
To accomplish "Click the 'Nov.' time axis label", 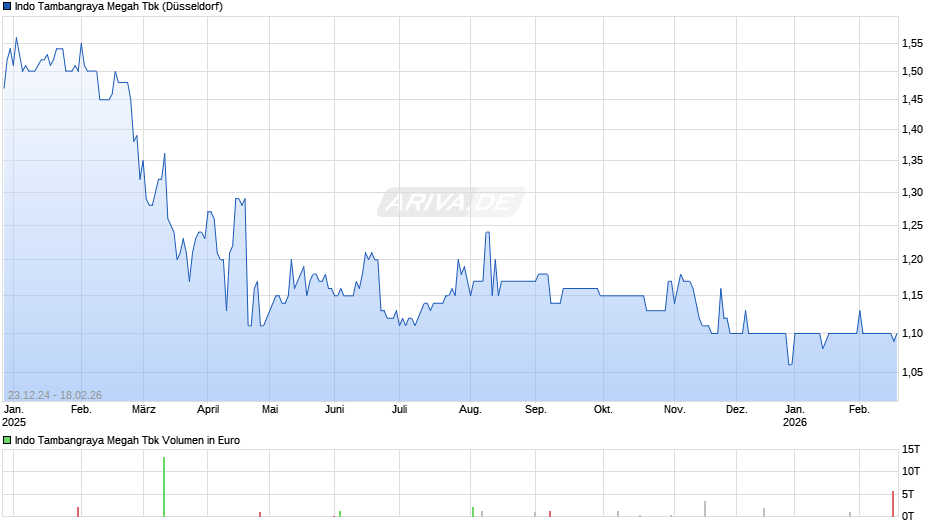I will tap(674, 410).
